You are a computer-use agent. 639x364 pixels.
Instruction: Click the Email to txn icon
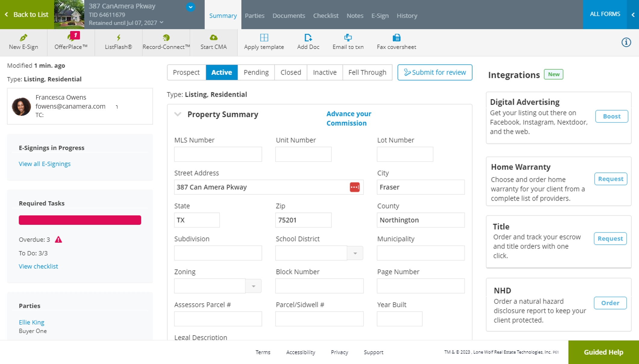[x=348, y=42]
